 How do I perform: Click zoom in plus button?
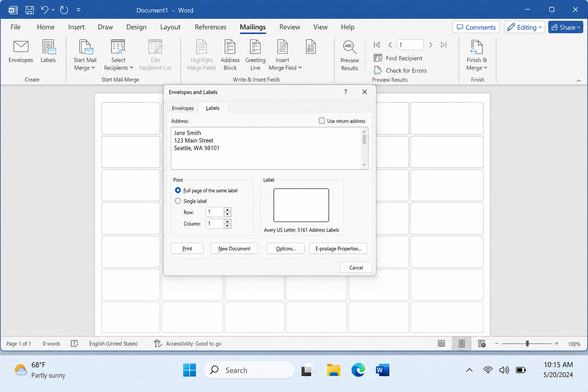[557, 344]
